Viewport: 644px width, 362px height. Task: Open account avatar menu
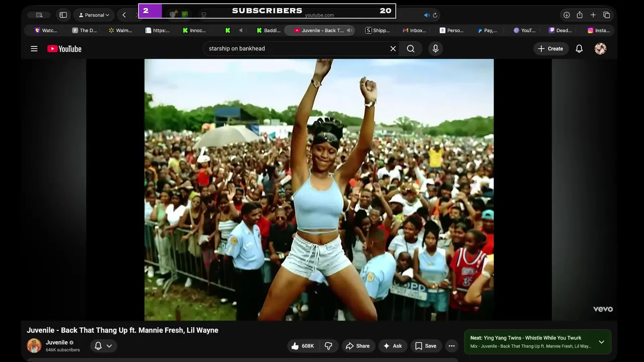pyautogui.click(x=600, y=49)
